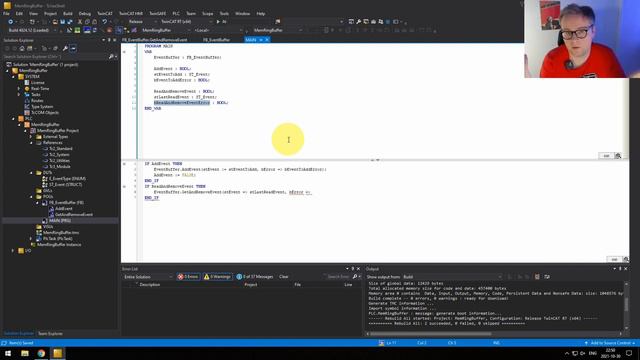Screen dimensions: 640x360
Task: Open the Build 4024.12 version dropdown
Action: tap(34, 30)
